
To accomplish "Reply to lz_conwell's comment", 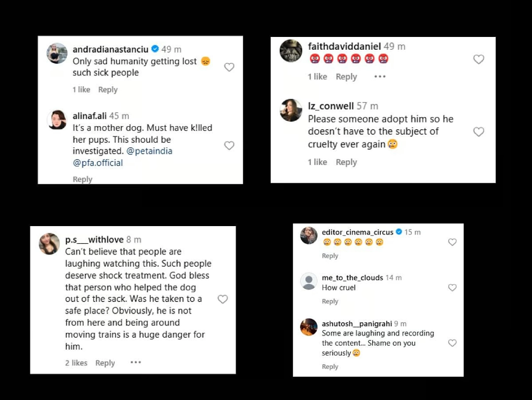I will tap(346, 162).
